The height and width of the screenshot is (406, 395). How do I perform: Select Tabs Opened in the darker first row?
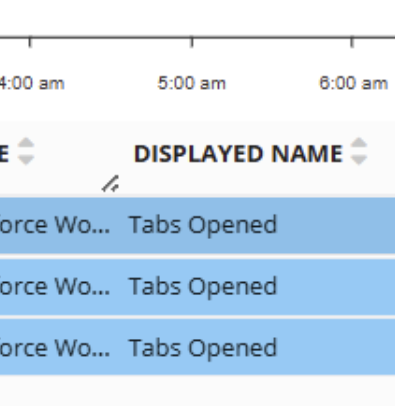click(203, 225)
